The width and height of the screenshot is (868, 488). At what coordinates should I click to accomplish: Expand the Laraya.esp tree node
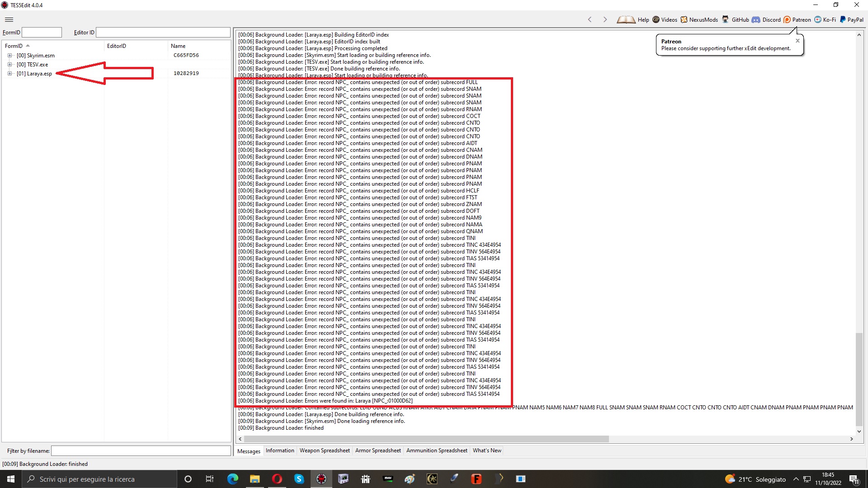(x=9, y=74)
